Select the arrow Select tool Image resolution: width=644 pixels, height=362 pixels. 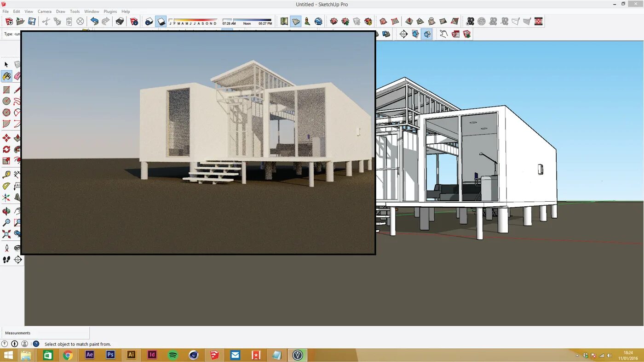click(6, 64)
